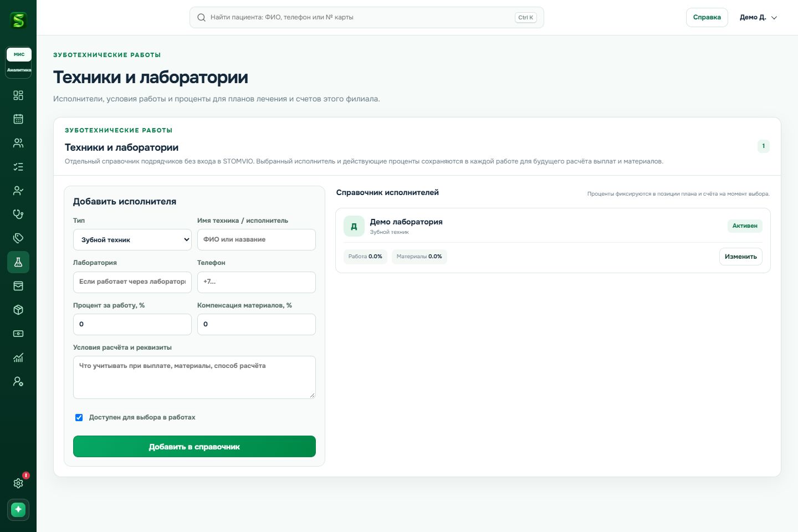Click the Активен status badge
The width and height of the screenshot is (798, 532).
pos(745,226)
